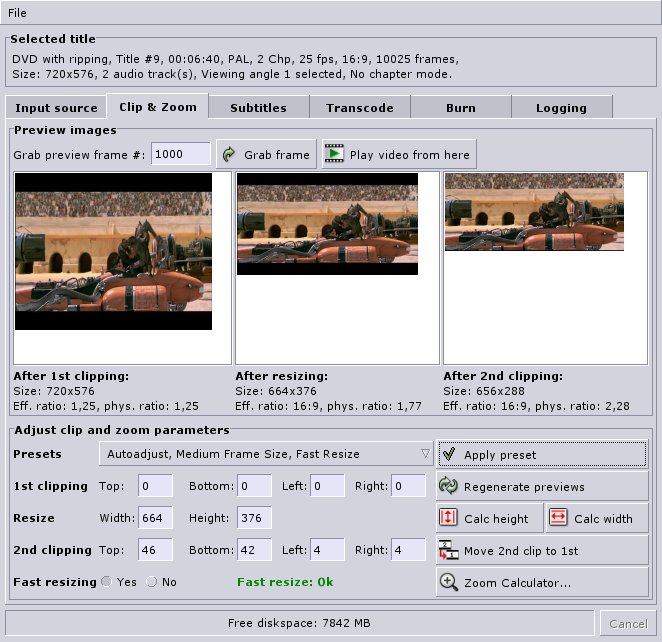This screenshot has height=642, width=662.
Task: Click Regenerate previews button text
Action: pyautogui.click(x=524, y=487)
